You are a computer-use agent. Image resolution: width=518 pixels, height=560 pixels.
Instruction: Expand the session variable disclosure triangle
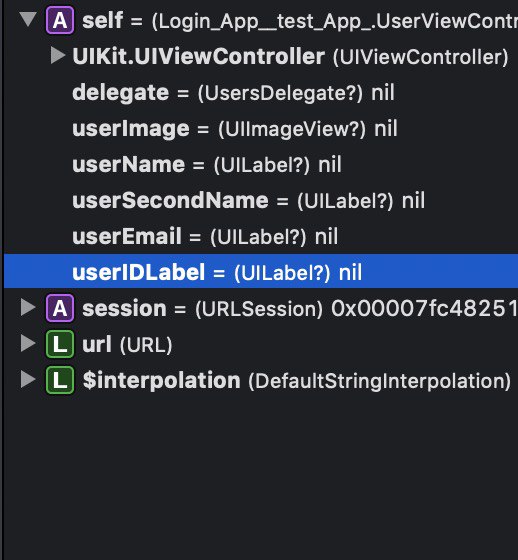point(28,308)
